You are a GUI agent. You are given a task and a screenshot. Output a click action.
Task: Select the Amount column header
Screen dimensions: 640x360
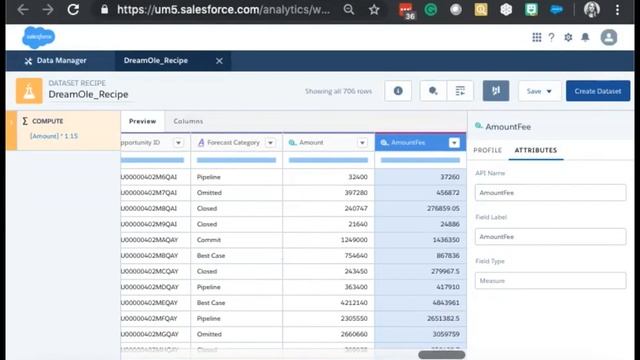328,142
